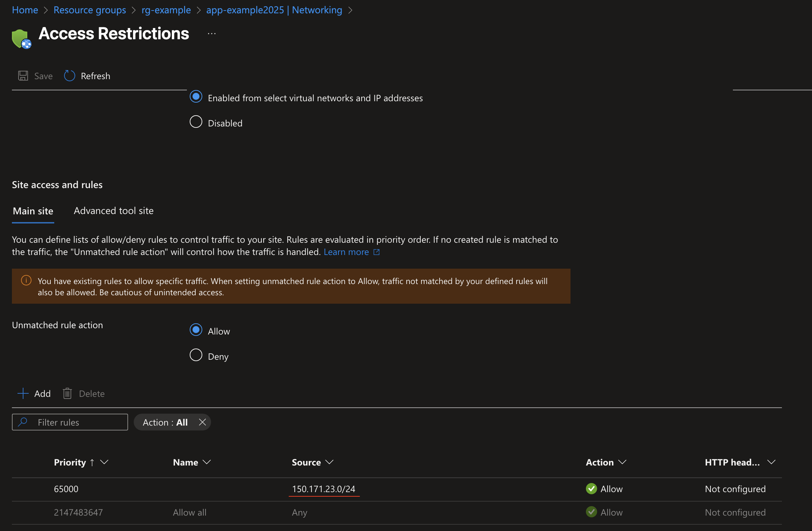Set unmatched rule action to Deny
This screenshot has width=812, height=531.
[x=196, y=355]
